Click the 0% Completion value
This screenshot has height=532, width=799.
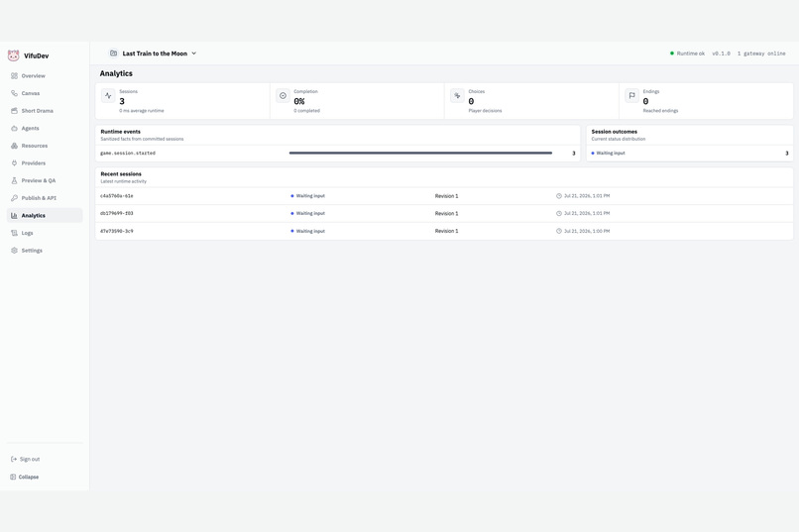click(x=299, y=101)
